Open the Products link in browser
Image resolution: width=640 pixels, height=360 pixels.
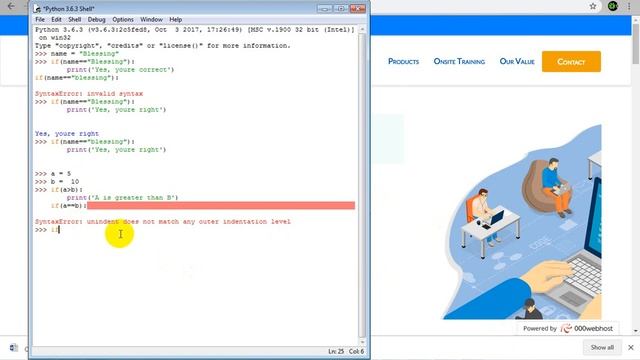point(403,61)
